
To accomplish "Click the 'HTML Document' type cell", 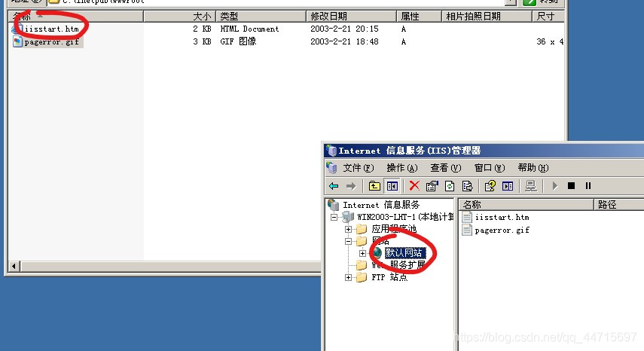I will (x=249, y=29).
